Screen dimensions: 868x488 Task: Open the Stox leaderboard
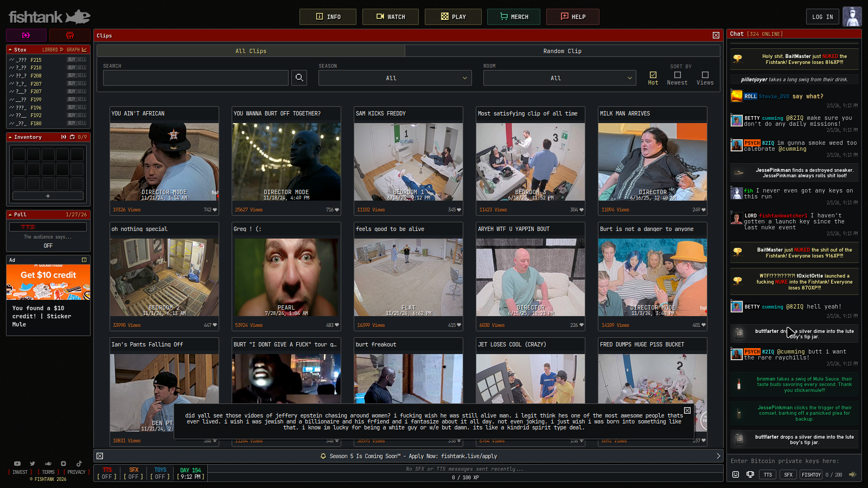tap(53, 49)
